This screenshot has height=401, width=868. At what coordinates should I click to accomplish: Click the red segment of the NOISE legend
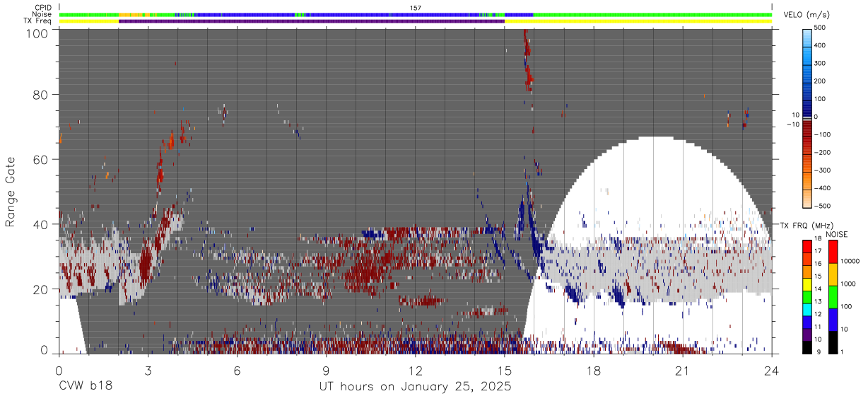click(x=832, y=252)
